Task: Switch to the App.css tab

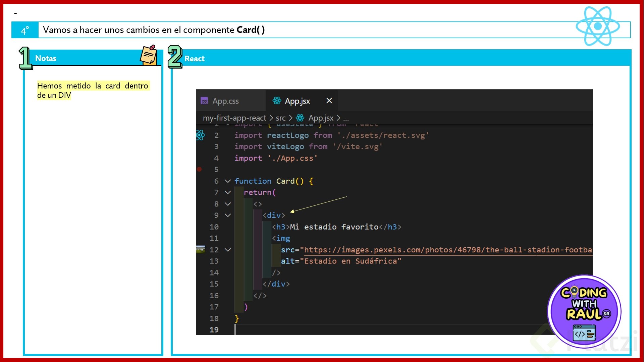Action: point(225,101)
